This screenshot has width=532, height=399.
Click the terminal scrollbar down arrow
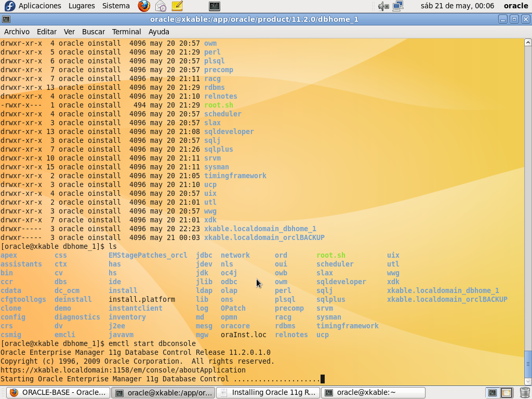pyautogui.click(x=528, y=381)
